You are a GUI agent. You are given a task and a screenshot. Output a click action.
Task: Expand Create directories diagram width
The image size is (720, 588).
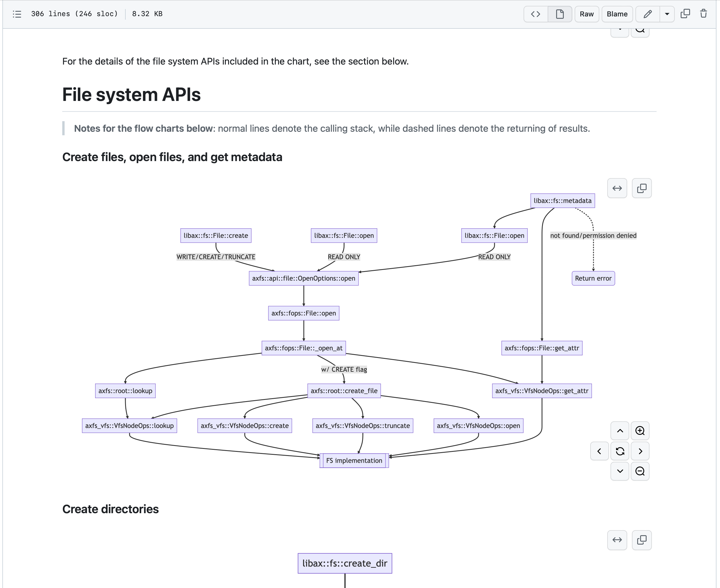click(617, 540)
